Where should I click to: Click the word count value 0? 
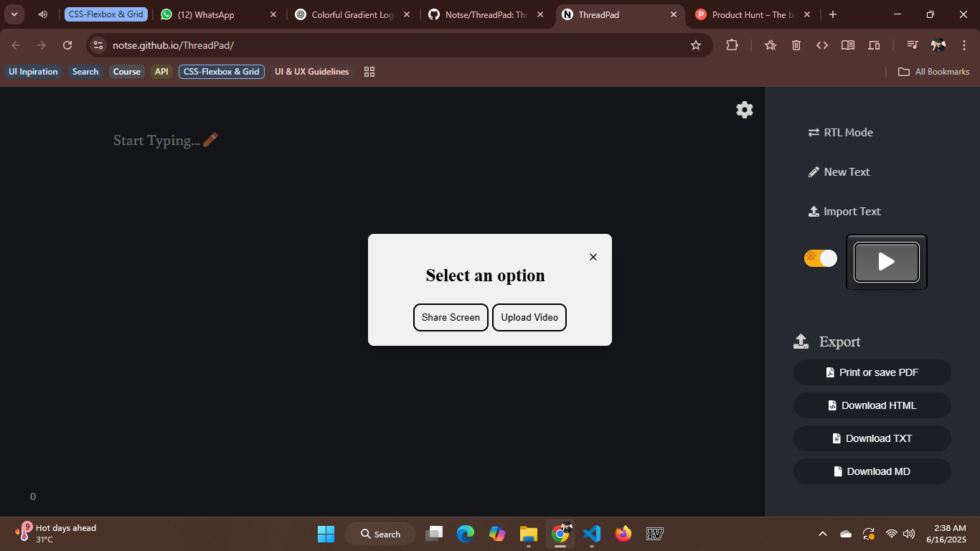pyautogui.click(x=33, y=496)
